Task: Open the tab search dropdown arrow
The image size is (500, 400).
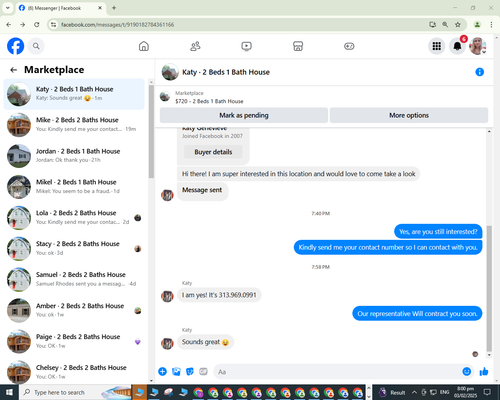Action: tap(8, 8)
